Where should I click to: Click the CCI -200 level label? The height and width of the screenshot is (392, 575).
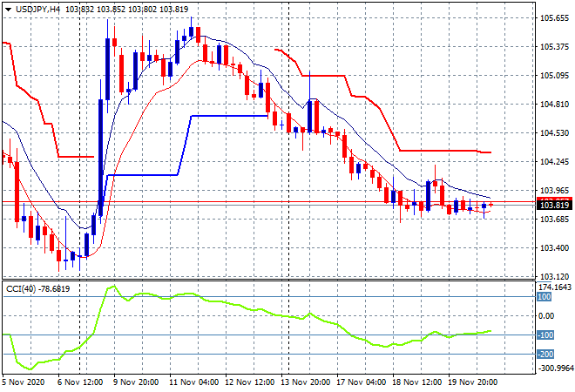tap(545, 354)
